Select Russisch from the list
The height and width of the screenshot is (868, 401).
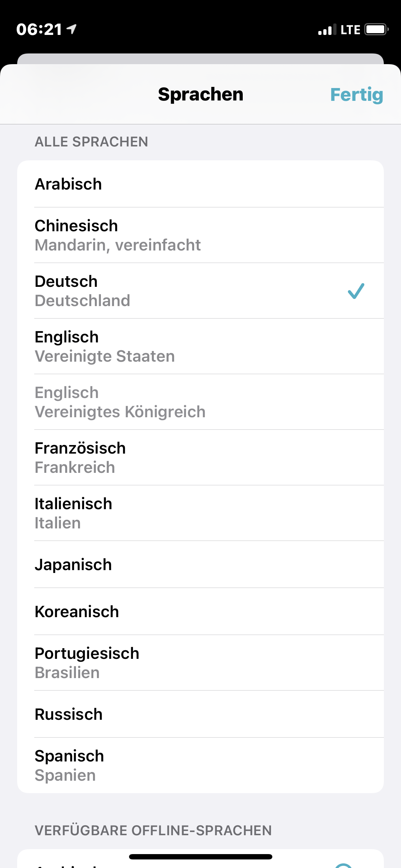click(200, 714)
